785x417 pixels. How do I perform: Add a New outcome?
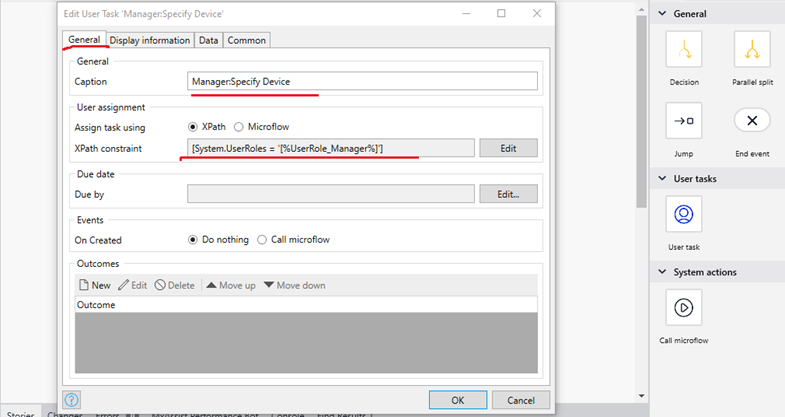coord(95,285)
